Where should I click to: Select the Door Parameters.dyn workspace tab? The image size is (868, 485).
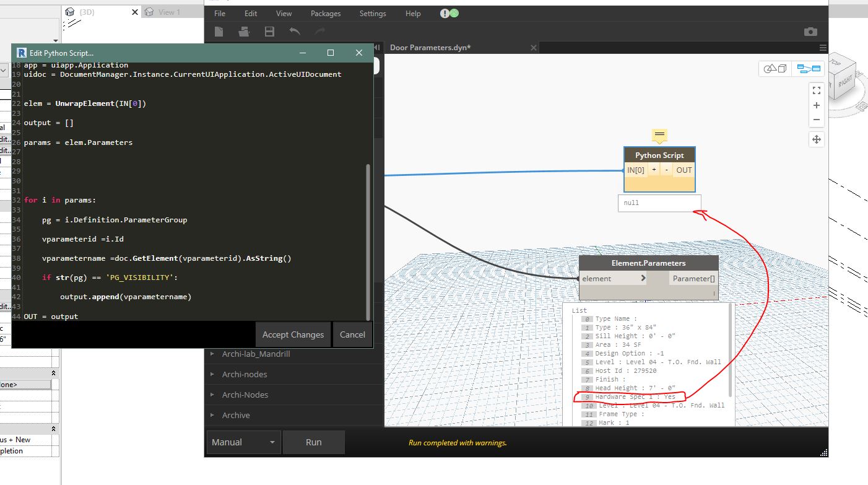[431, 48]
